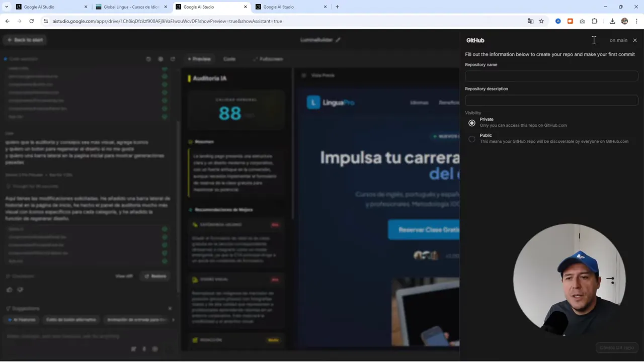
Task: Click the pencil icon beside LuminaBuilder title
Action: pyautogui.click(x=338, y=40)
